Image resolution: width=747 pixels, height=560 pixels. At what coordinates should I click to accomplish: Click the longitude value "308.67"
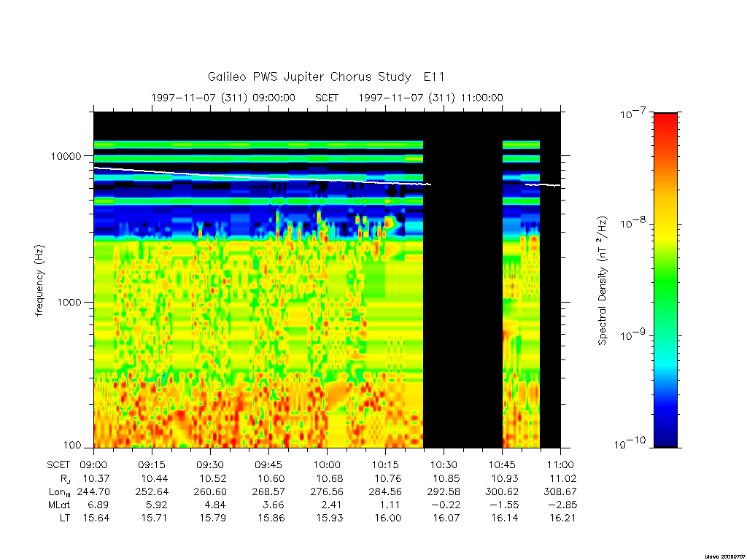(x=560, y=492)
